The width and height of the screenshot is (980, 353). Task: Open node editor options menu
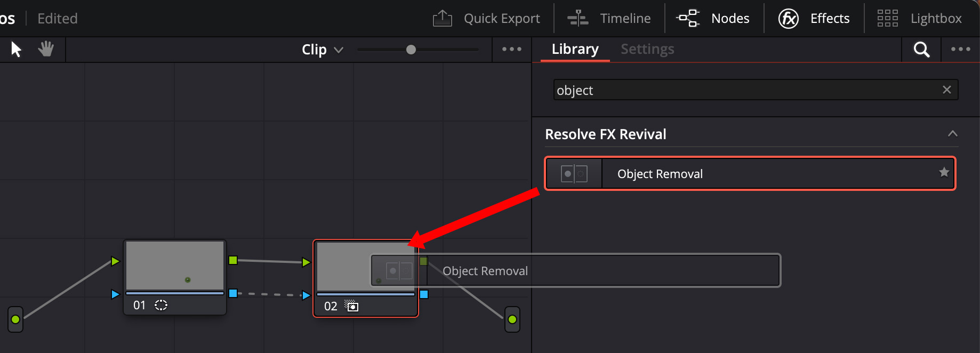[x=511, y=49]
